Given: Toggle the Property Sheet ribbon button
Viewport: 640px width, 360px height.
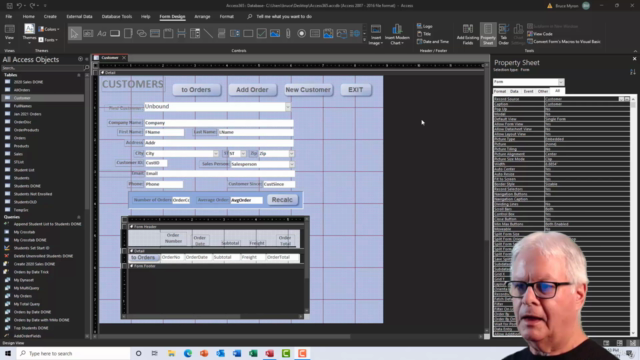Looking at the screenshot, I should [488, 35].
